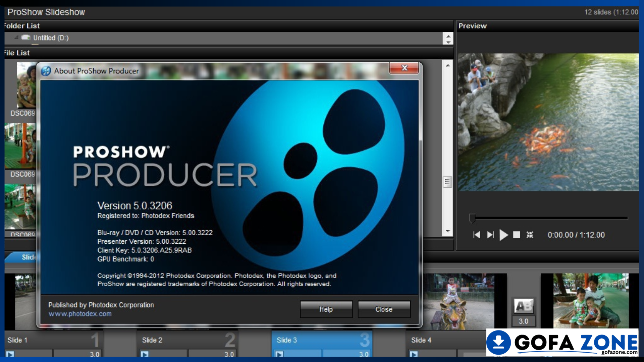The image size is (644, 362).
Task: Click the highlighted Slide 3 label
Action: coord(287,340)
